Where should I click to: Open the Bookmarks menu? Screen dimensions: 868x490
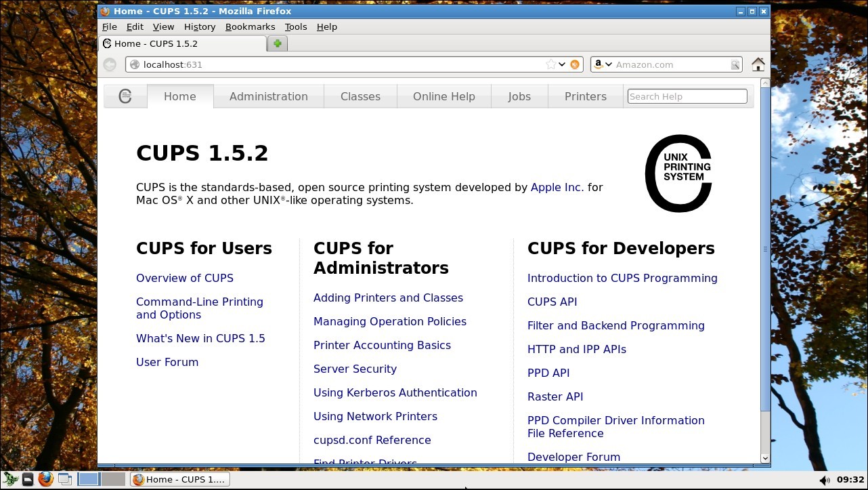tap(250, 26)
